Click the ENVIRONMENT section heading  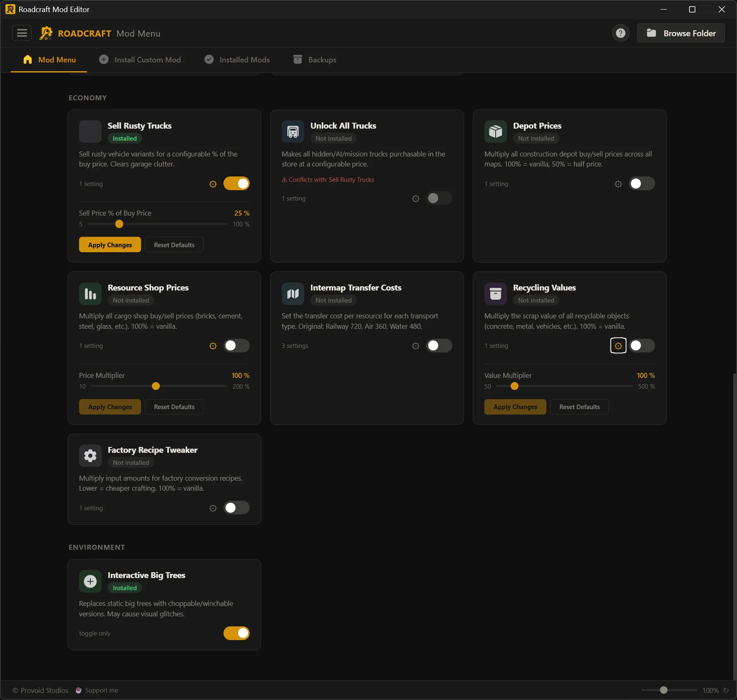(97, 547)
